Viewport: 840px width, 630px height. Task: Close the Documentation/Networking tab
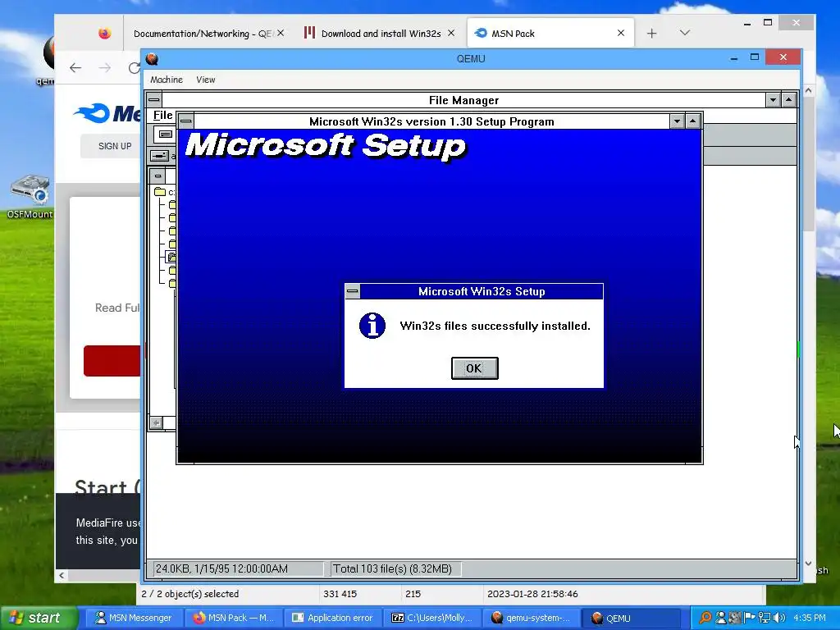coord(281,33)
